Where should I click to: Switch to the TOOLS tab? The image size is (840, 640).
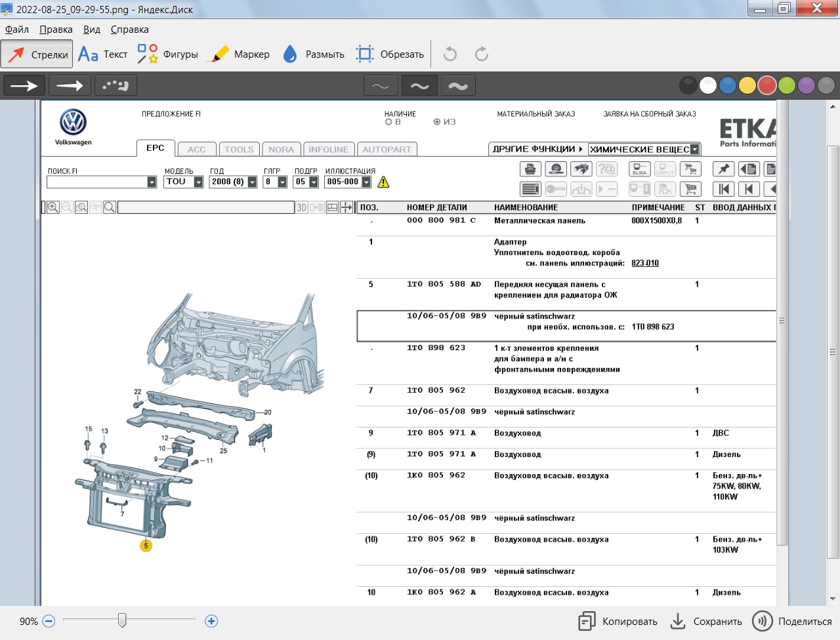[239, 150]
